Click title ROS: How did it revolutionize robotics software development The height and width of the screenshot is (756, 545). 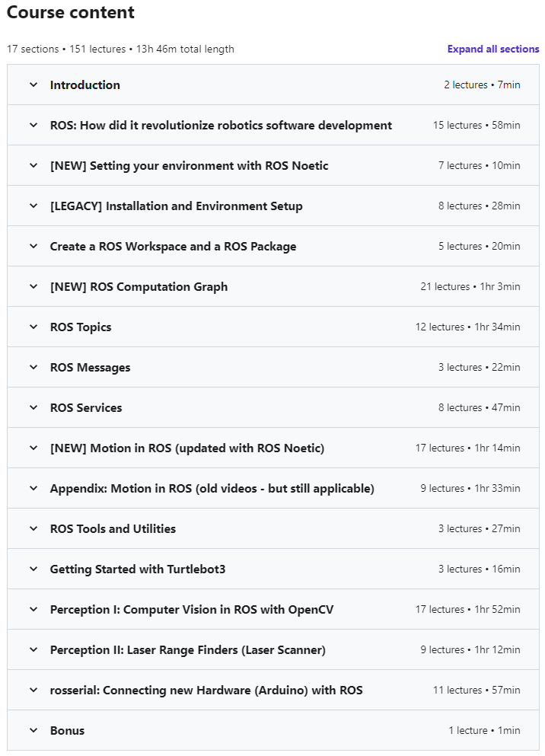221,126
